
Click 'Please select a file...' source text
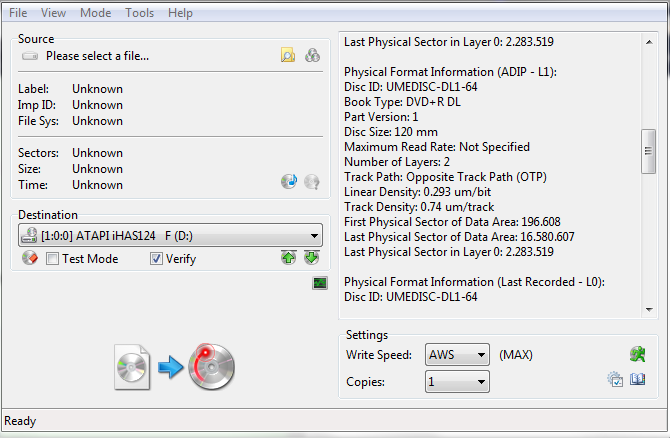click(97, 56)
